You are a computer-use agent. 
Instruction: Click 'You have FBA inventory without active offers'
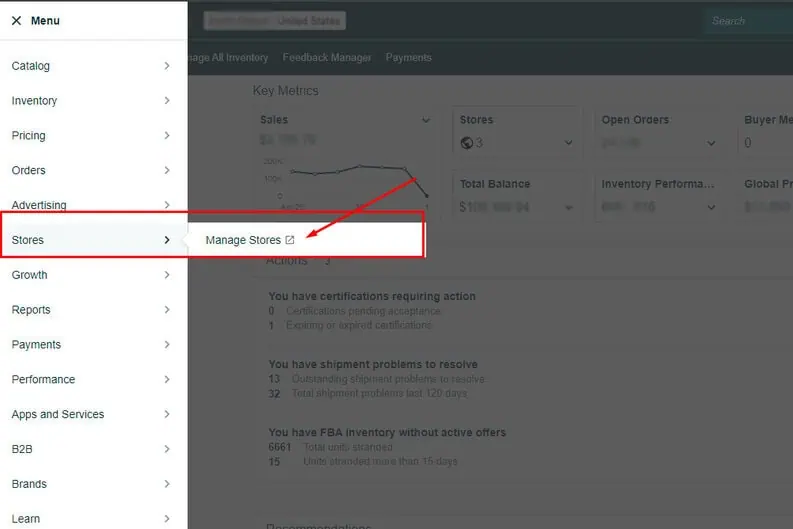pos(387,432)
